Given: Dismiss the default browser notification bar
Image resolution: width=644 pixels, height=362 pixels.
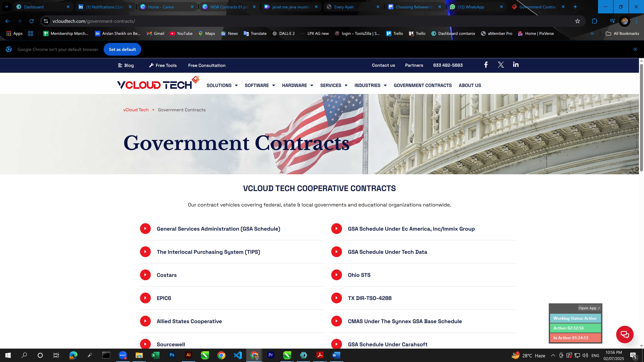Looking at the screenshot, I should click(x=635, y=49).
